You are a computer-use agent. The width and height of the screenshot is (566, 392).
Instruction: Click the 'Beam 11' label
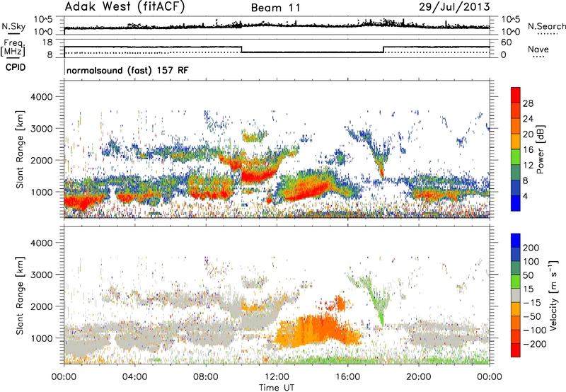coord(275,8)
